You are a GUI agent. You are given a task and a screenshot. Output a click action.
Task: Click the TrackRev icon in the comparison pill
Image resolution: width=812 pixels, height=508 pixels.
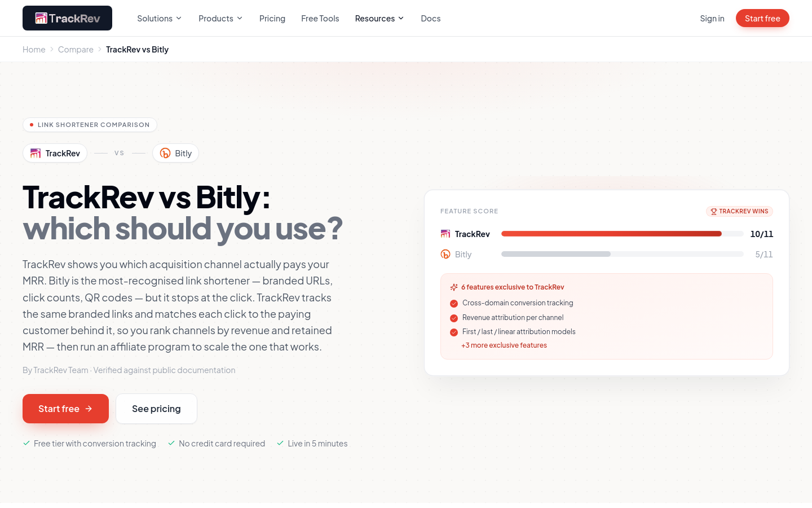(x=36, y=154)
